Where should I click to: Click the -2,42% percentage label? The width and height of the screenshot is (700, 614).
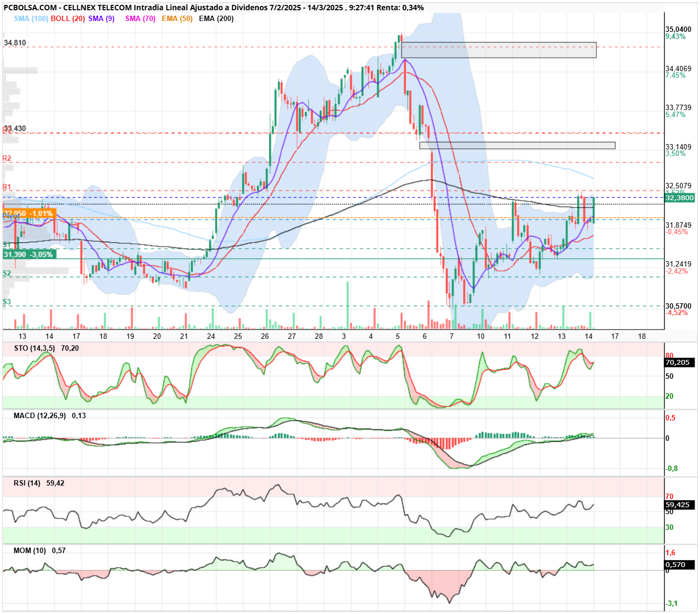(x=677, y=271)
